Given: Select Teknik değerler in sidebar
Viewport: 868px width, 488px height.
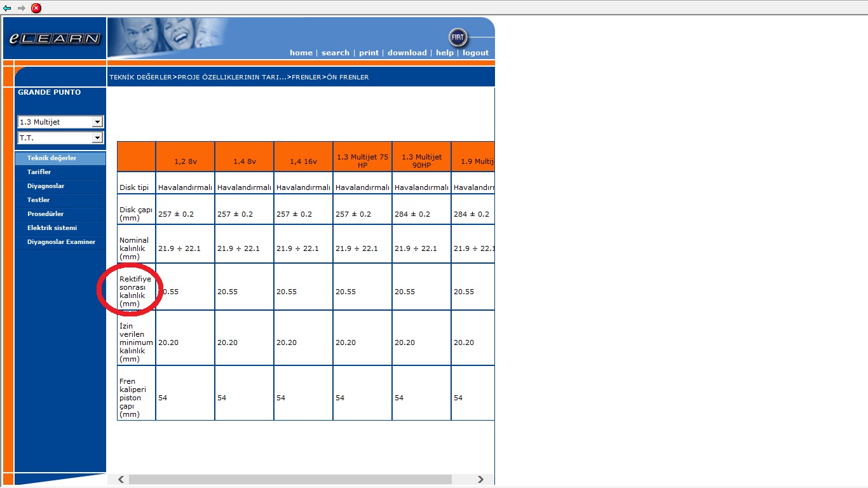Looking at the screenshot, I should 60,158.
